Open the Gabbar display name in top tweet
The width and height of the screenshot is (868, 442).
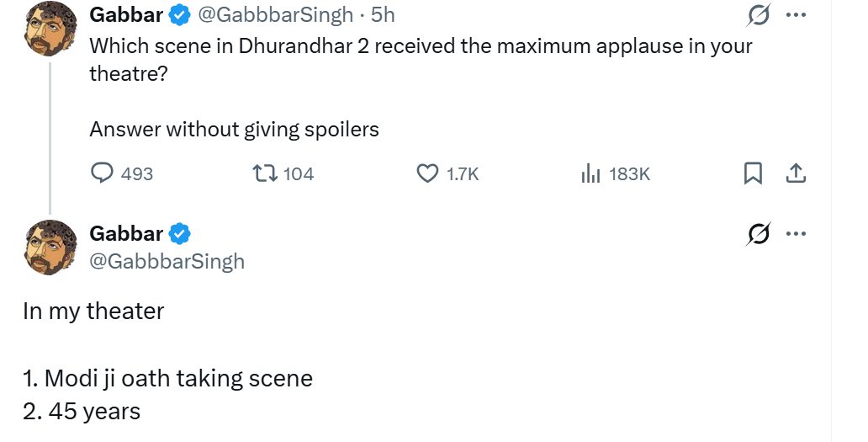126,15
